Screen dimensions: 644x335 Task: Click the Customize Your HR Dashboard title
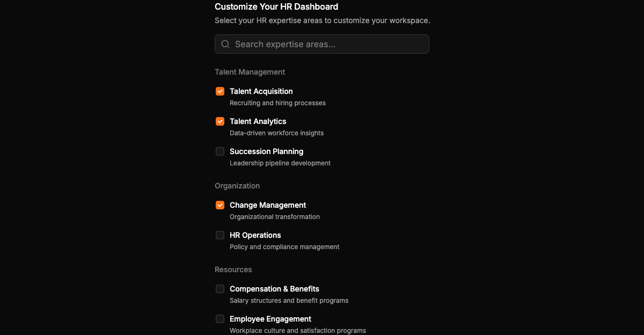276,6
